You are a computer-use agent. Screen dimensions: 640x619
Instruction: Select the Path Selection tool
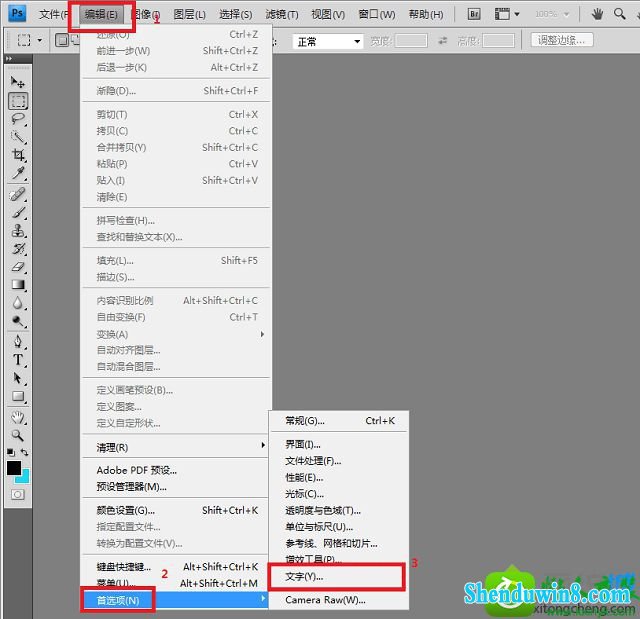(18, 378)
